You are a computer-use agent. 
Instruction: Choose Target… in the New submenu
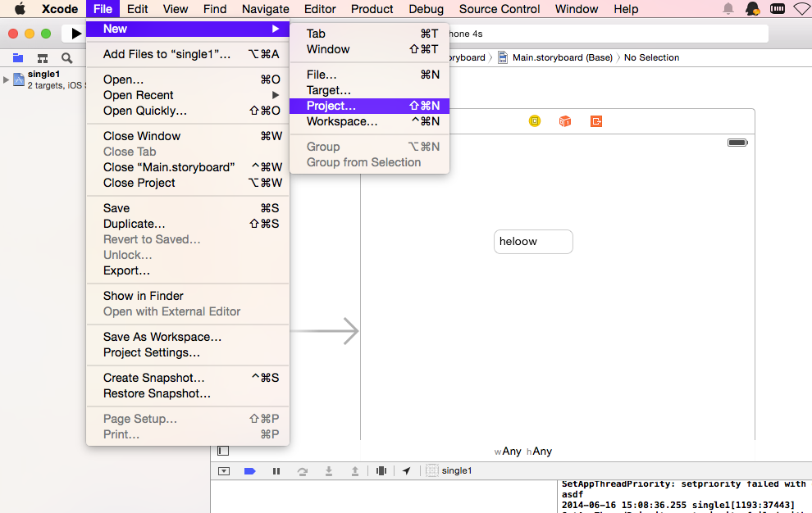pyautogui.click(x=369, y=90)
